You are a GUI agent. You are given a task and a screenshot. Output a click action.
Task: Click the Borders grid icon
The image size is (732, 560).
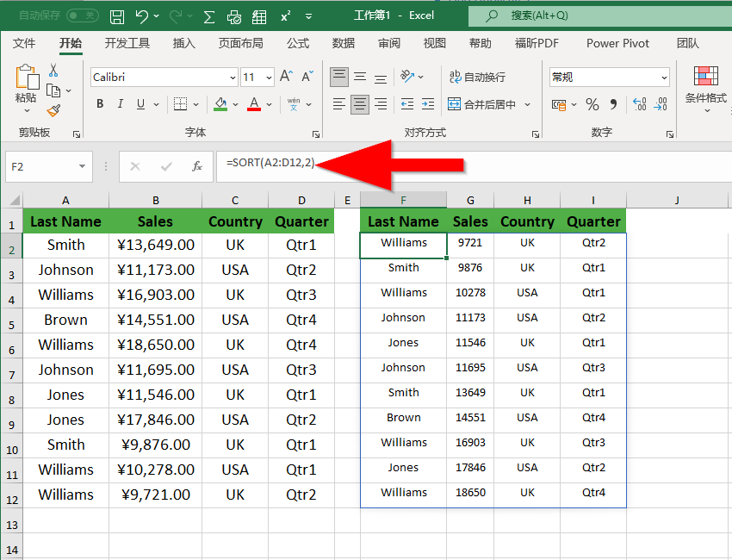(180, 103)
